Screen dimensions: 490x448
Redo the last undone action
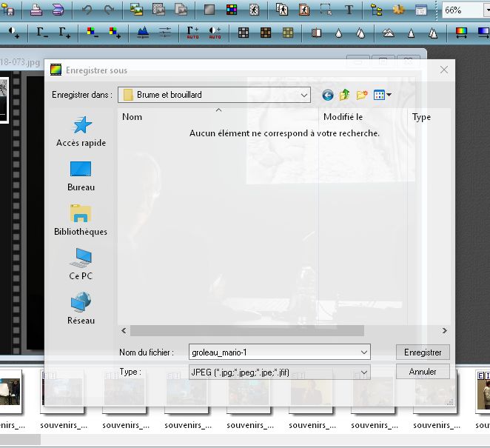(109, 10)
